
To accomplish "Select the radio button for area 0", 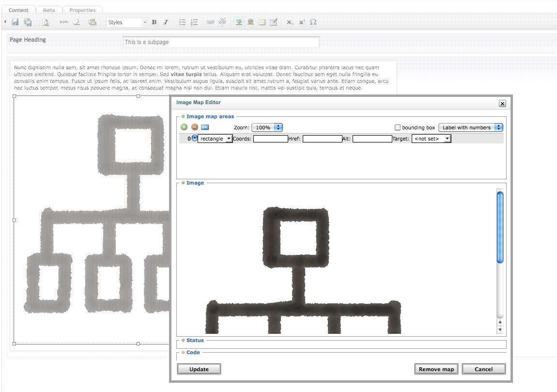I will tap(194, 138).
